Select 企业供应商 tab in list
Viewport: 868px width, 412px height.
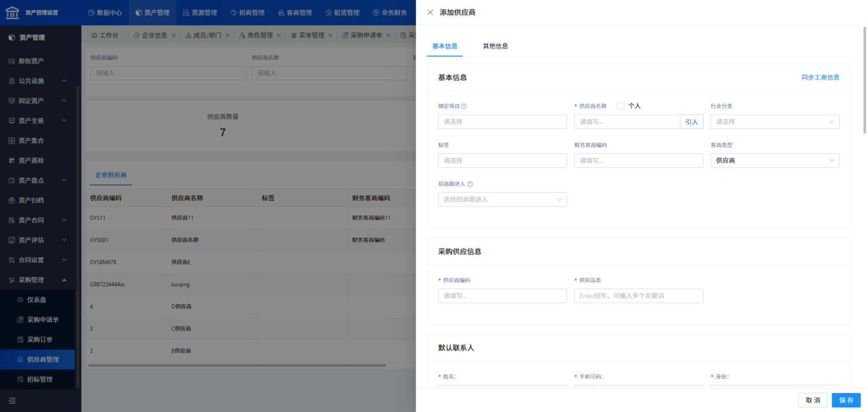(x=111, y=175)
